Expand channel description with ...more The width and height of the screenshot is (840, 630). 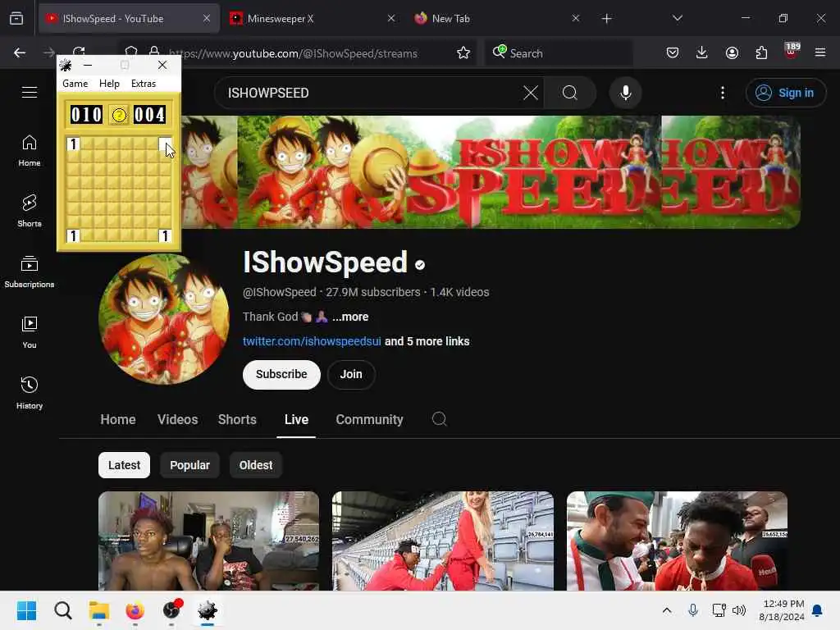click(349, 317)
